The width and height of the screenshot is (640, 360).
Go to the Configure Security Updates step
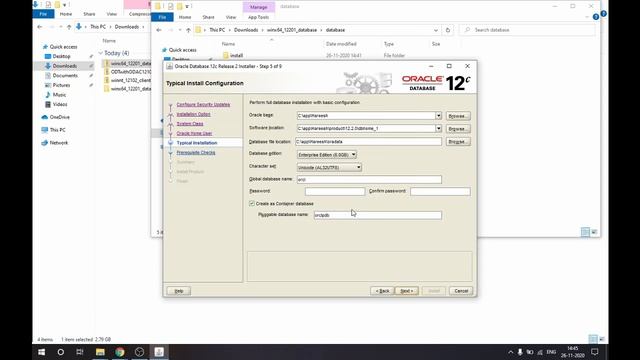coord(203,104)
